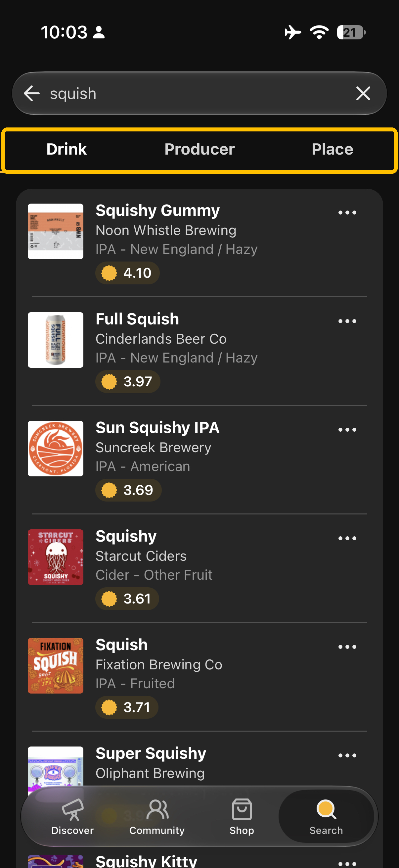
Task: Open more options for Full Squish
Action: (347, 321)
